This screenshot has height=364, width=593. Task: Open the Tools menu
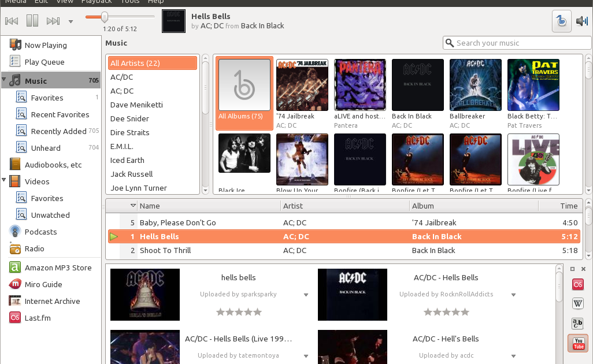point(130,2)
